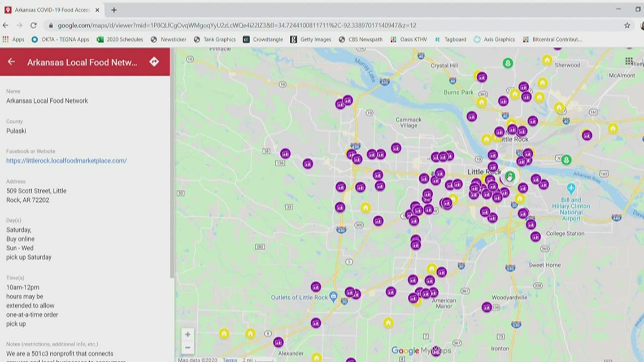Click the '10am-12pm' time text
The width and height of the screenshot is (644, 362).
23,287
